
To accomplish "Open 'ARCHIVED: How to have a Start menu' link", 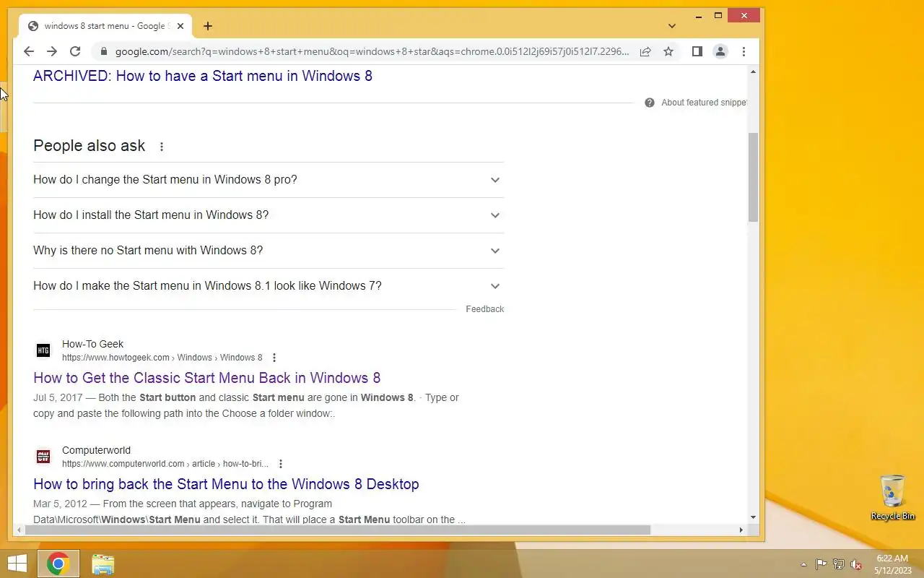I will (203, 76).
